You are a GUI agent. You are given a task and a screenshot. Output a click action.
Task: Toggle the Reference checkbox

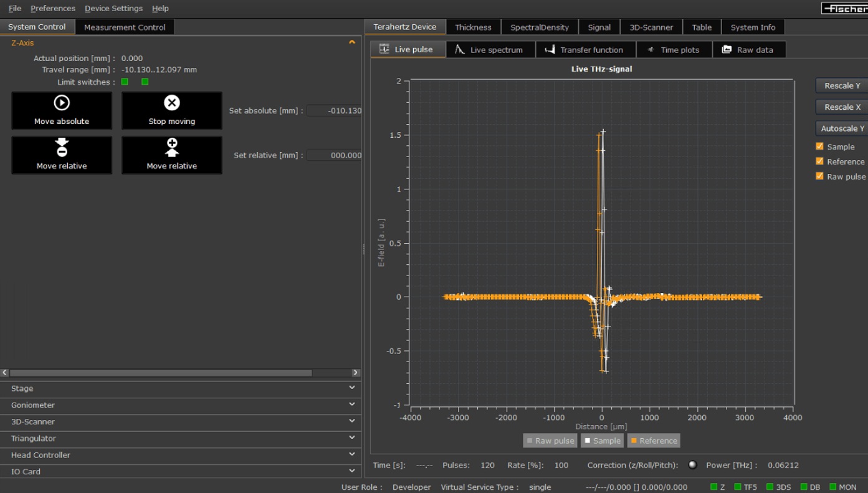(x=819, y=161)
